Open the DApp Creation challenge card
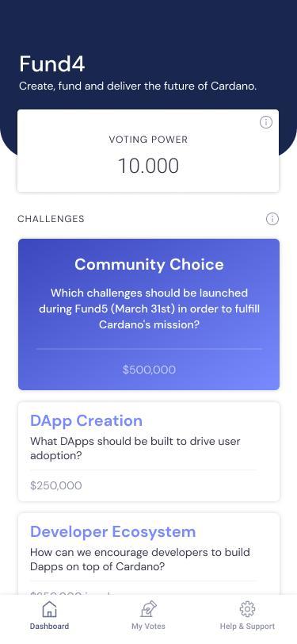The image size is (297, 644). coord(148,451)
